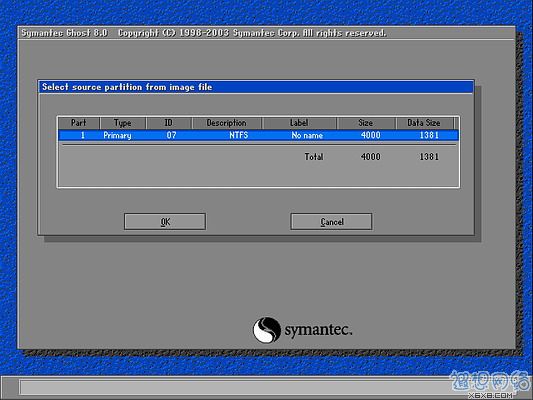Screen dimensions: 533x400
Task: Click the Description column header
Action: (x=227, y=123)
